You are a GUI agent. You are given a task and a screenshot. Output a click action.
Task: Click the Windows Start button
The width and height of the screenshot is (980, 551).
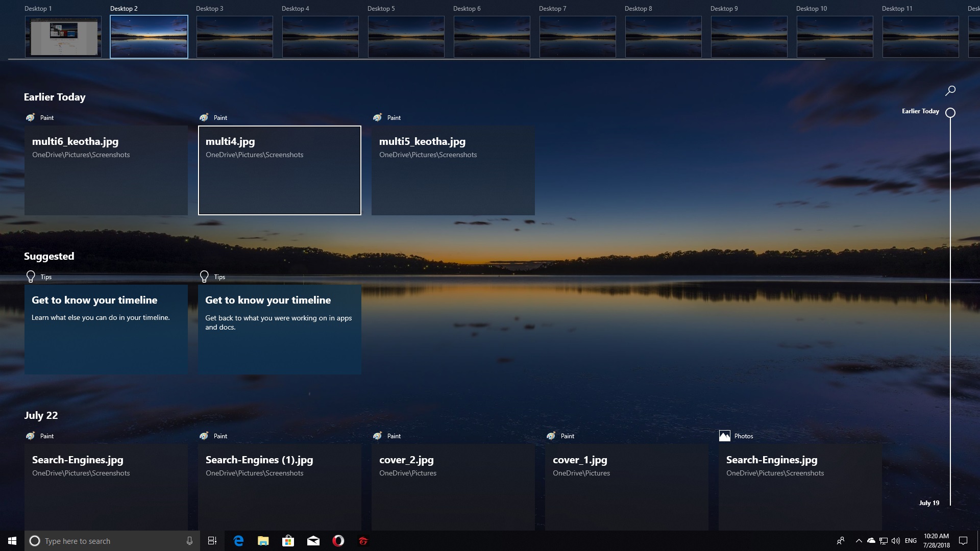point(12,541)
